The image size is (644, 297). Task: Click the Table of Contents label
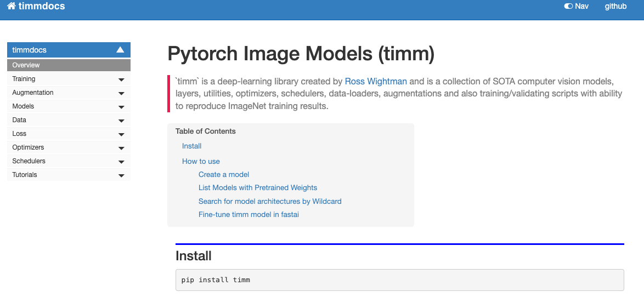(x=205, y=132)
